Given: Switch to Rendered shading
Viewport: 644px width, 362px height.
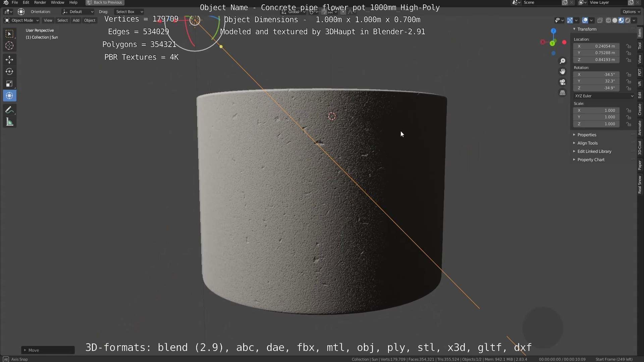Looking at the screenshot, I should [x=628, y=20].
